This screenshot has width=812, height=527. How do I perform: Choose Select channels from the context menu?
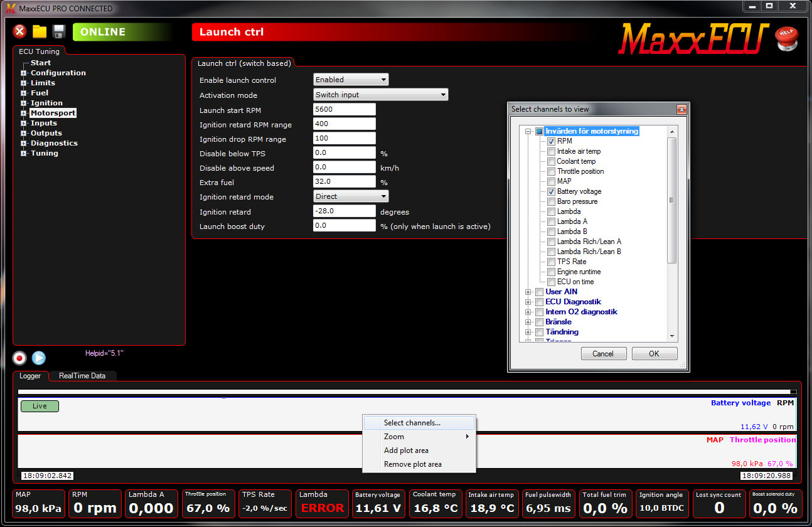[x=412, y=423]
